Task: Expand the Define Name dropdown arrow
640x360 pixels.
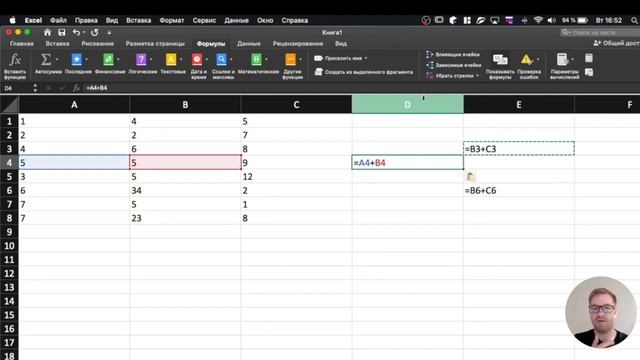Action: (366, 58)
